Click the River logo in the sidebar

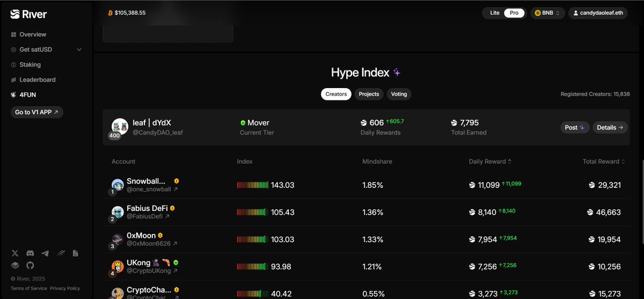click(28, 14)
